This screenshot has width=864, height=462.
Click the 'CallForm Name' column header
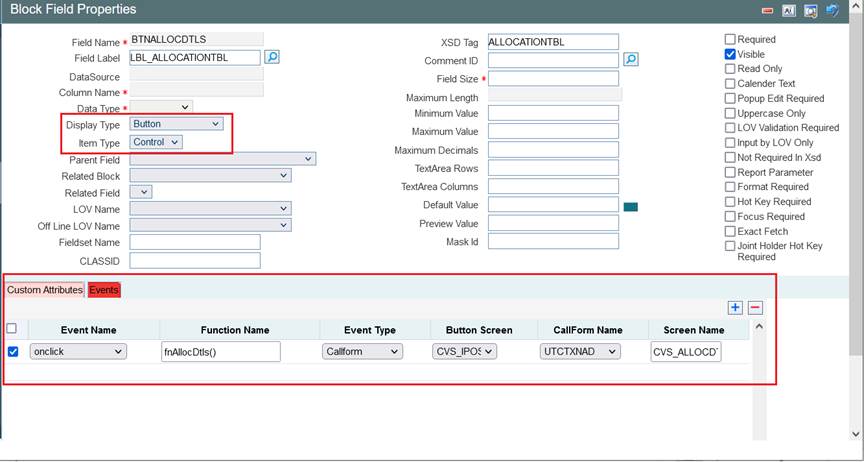click(x=588, y=330)
